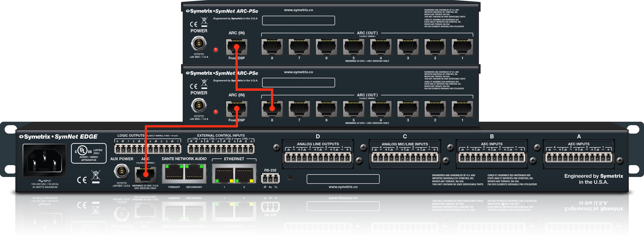The height and width of the screenshot is (237, 644).
Task: Click the AUX POWER connector on the EDGE
Action: coord(122,171)
